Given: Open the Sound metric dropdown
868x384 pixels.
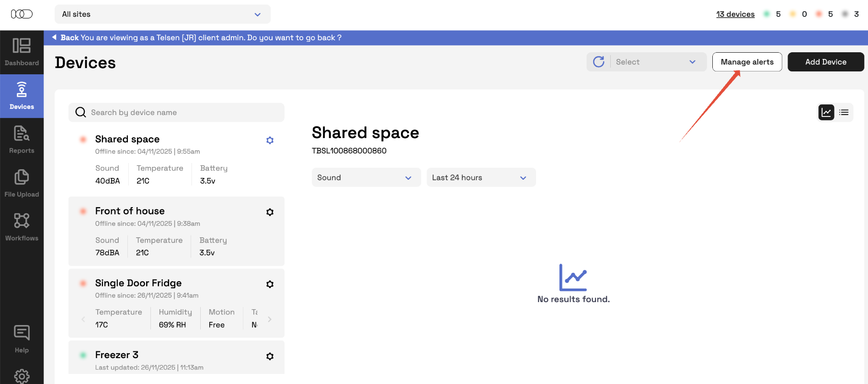Looking at the screenshot, I should click(x=366, y=177).
